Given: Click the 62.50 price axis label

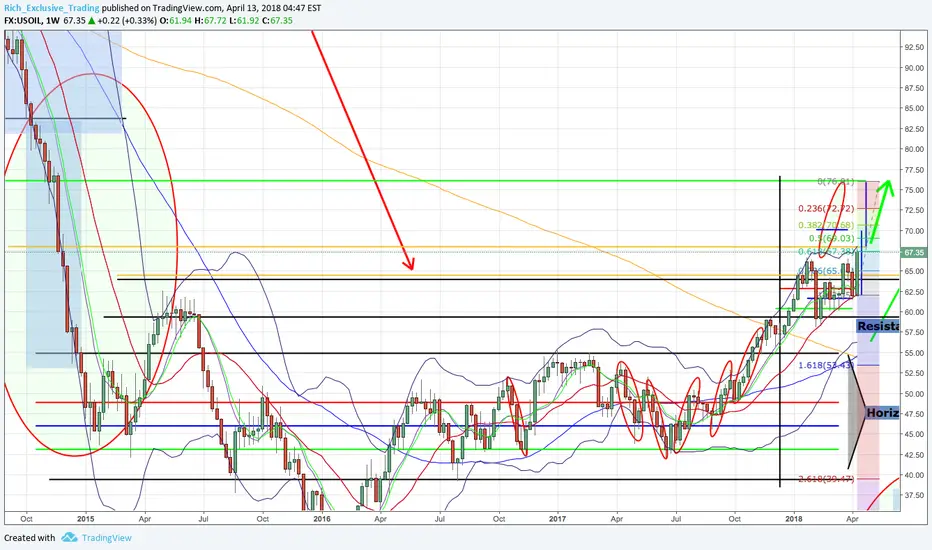Looking at the screenshot, I should 914,291.
